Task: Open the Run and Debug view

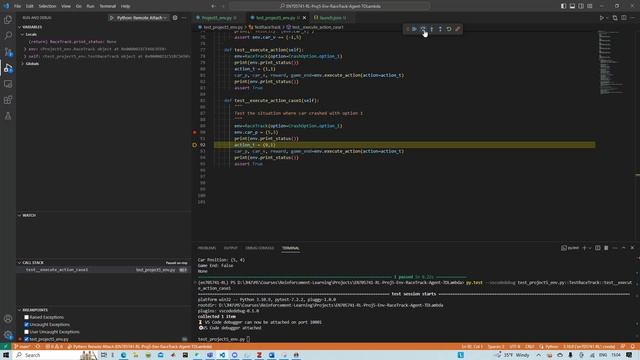Action: point(8,68)
